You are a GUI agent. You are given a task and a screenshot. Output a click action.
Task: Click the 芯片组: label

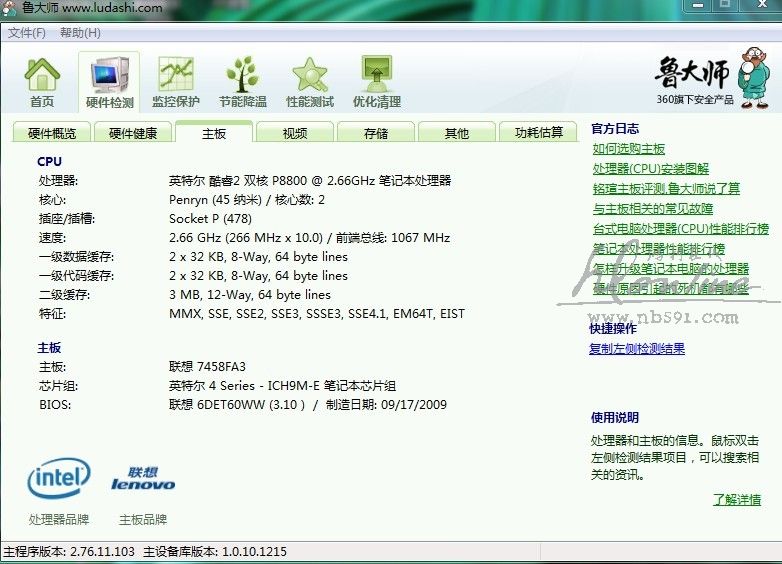tap(58, 386)
